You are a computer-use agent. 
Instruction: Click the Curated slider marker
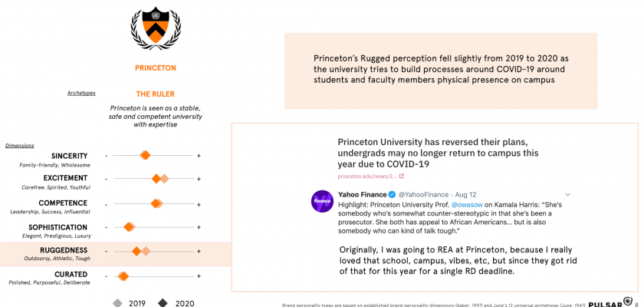pos(123,276)
